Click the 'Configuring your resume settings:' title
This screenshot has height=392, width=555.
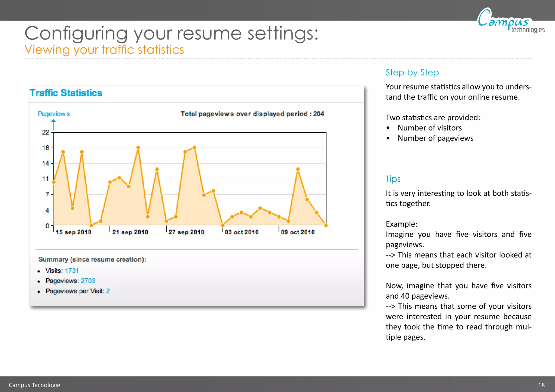[x=172, y=33]
